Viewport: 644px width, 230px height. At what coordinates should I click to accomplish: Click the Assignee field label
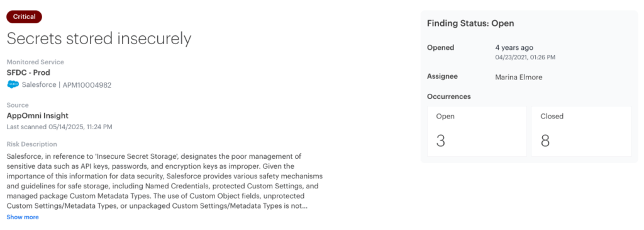click(x=442, y=76)
